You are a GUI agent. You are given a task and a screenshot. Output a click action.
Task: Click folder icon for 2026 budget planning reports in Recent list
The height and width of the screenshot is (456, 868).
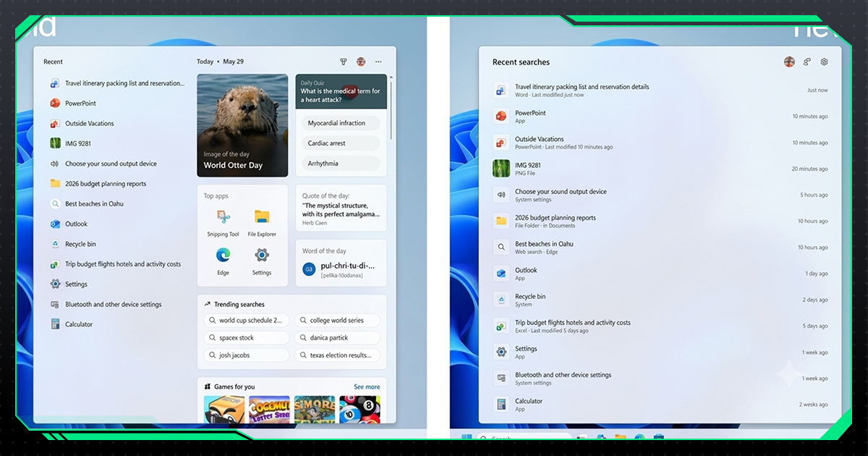(x=55, y=184)
